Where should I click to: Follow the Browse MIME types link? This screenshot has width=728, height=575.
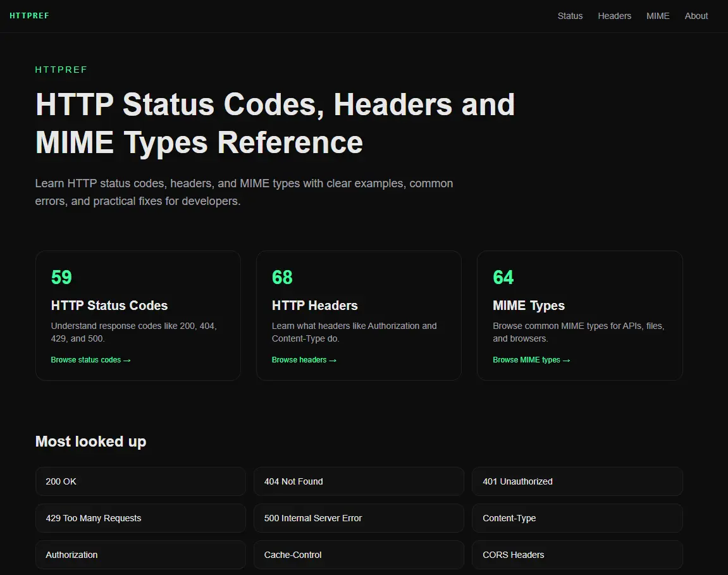pos(531,360)
